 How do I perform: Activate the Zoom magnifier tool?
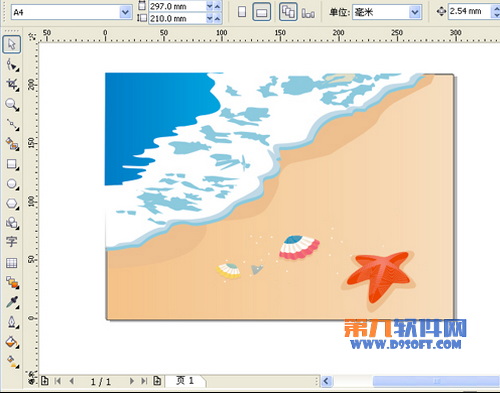click(12, 104)
